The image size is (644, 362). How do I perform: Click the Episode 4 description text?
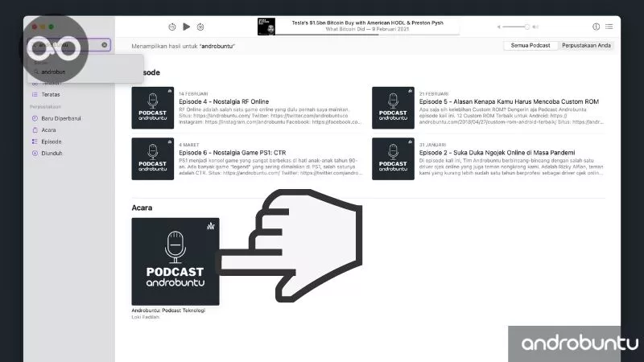pyautogui.click(x=270, y=116)
